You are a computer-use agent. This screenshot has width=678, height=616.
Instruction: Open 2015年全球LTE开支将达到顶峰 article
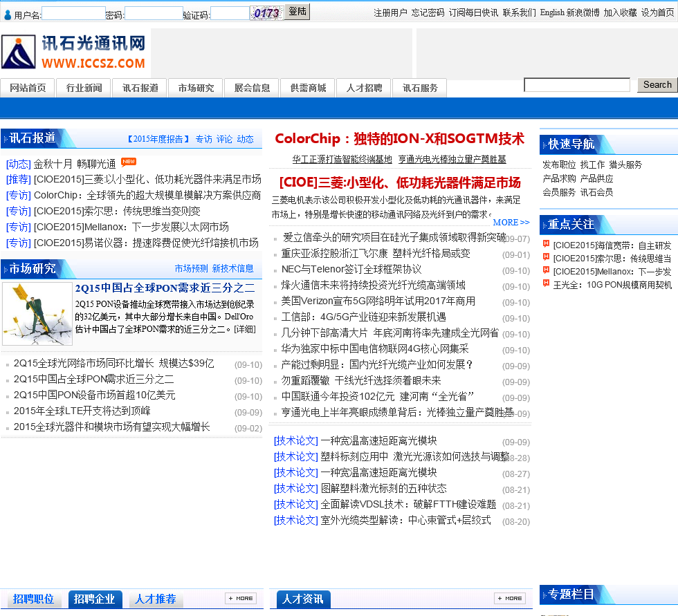(x=82, y=411)
